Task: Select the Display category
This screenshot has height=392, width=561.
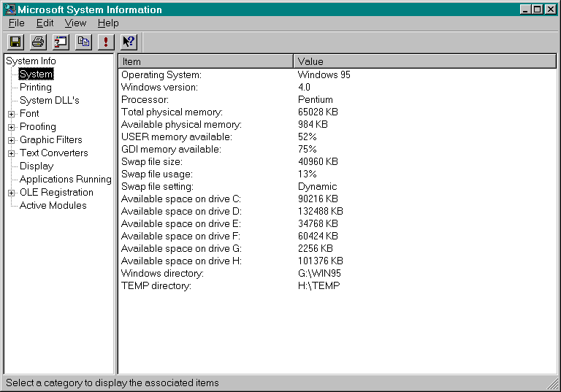Action: pos(37,166)
